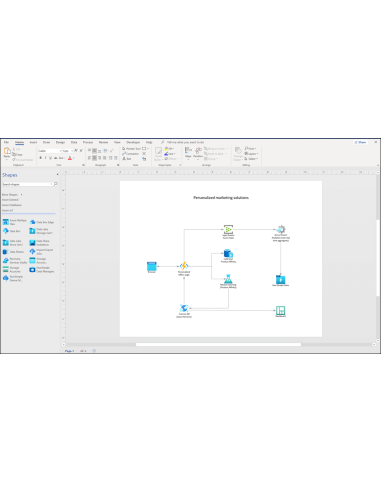Toggle Bold formatting

tap(41, 158)
